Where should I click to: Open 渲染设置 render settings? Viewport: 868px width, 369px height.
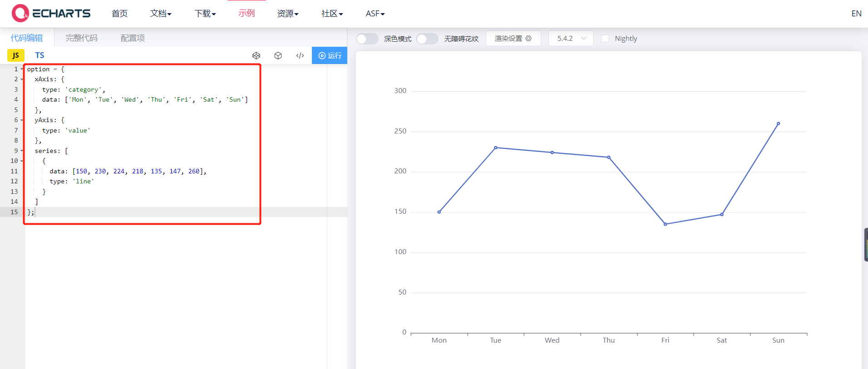pyautogui.click(x=513, y=39)
